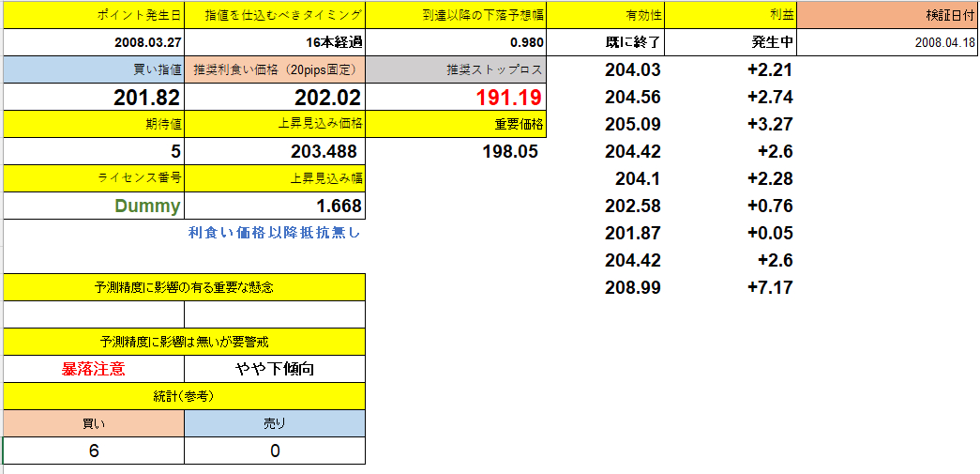Click the price 204.1
Viewport: 980px width, 474px height.
(638, 179)
